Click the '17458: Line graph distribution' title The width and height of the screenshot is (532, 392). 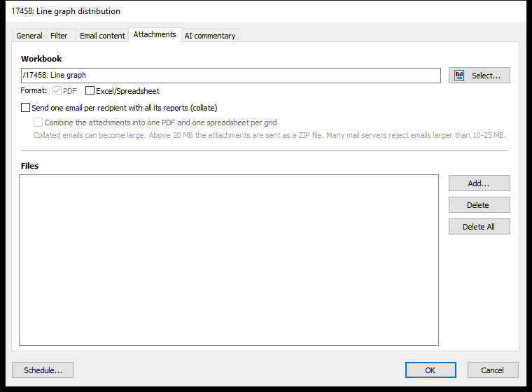[x=66, y=11]
